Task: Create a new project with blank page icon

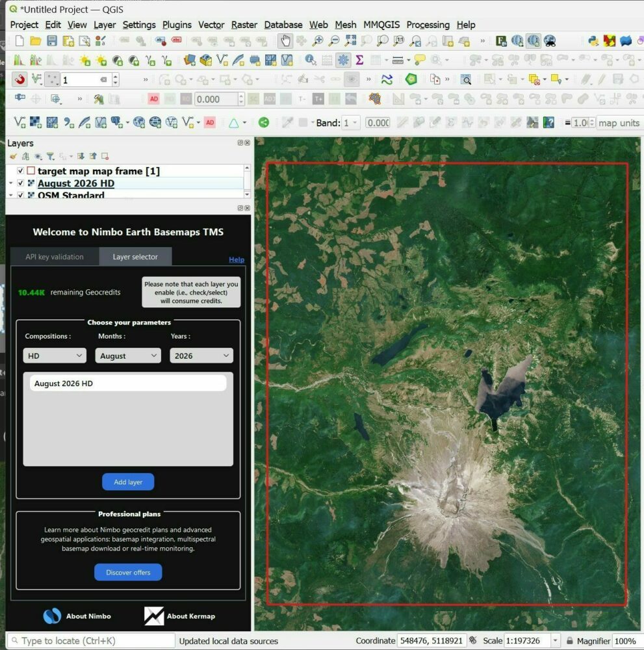Action: [x=19, y=40]
